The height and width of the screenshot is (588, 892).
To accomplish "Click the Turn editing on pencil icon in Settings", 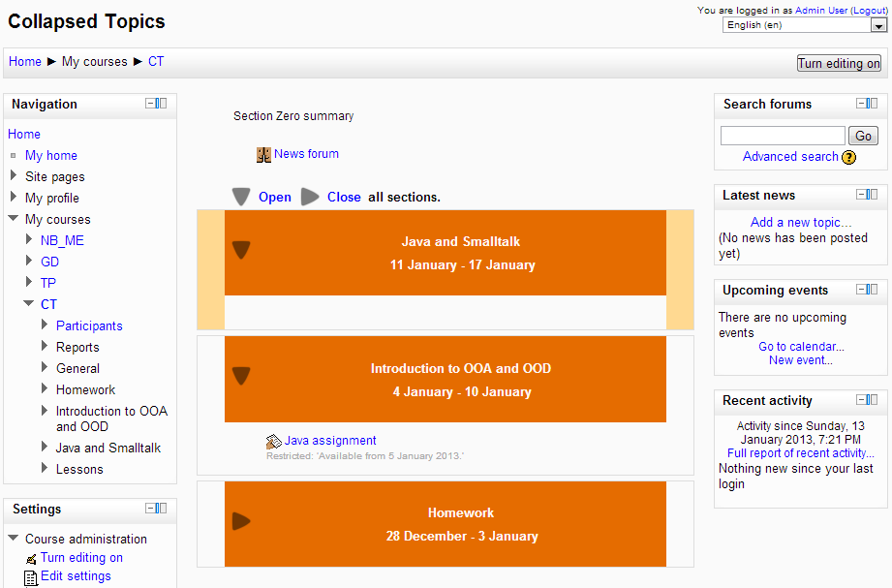I will (x=31, y=559).
